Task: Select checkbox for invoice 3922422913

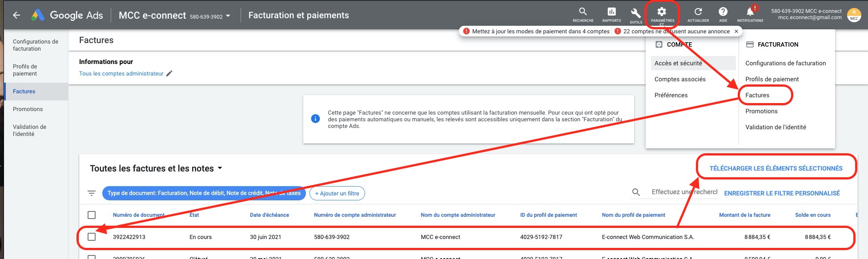Action: coord(92,237)
